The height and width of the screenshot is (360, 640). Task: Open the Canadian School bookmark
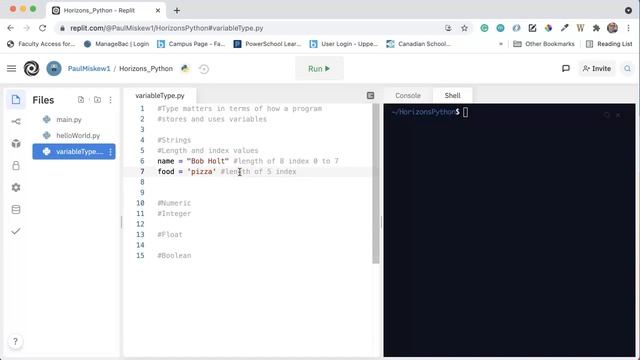click(x=418, y=44)
